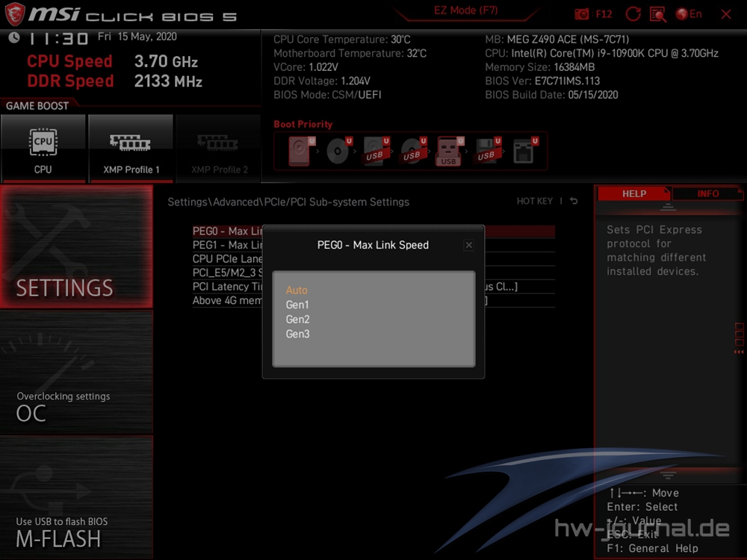The image size is (747, 560).
Task: Click the HOT KEY label
Action: [535, 201]
